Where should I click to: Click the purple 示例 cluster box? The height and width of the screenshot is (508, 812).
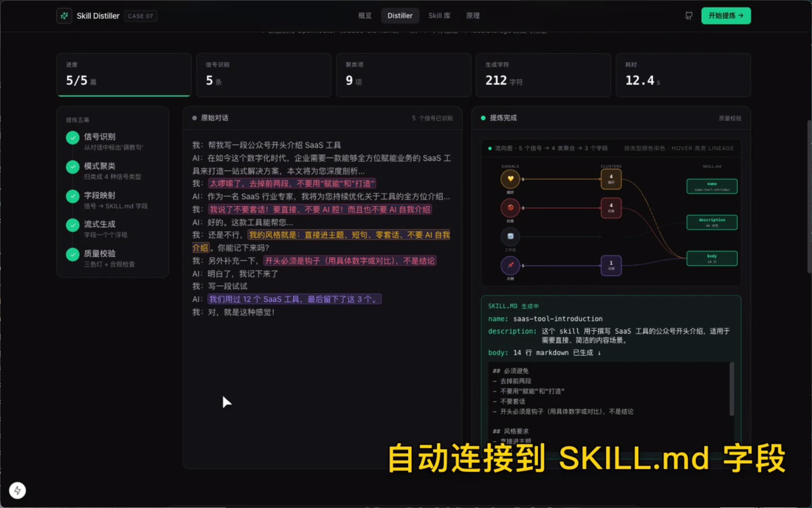pos(611,265)
